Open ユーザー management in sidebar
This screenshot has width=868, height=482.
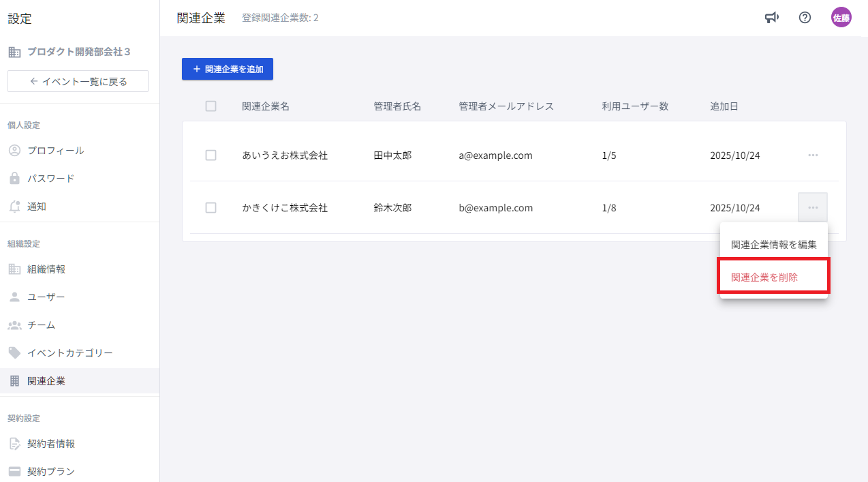click(x=46, y=297)
